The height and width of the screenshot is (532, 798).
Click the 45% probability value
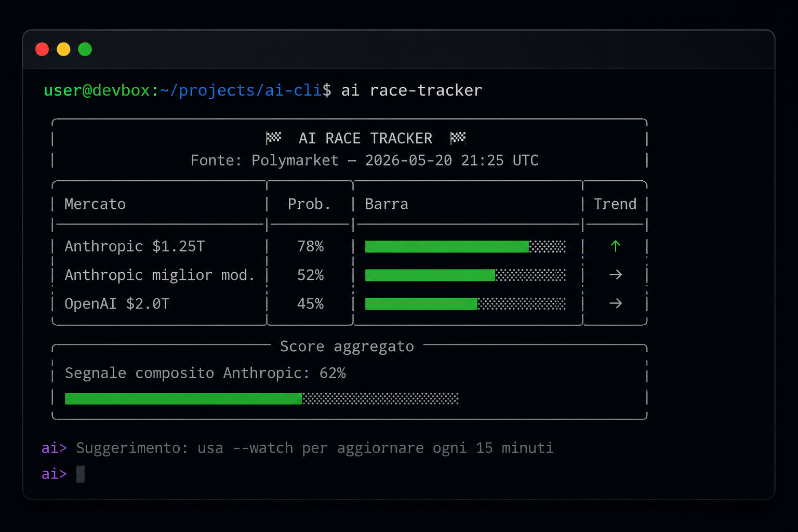310,303
